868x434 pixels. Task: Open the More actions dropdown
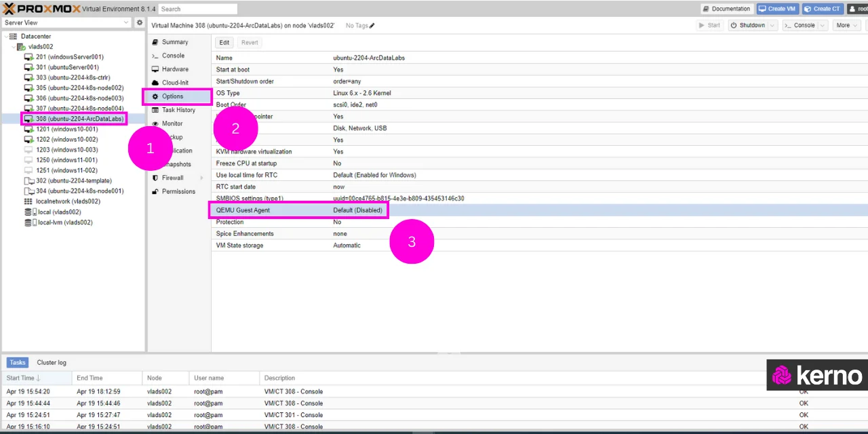coord(847,26)
